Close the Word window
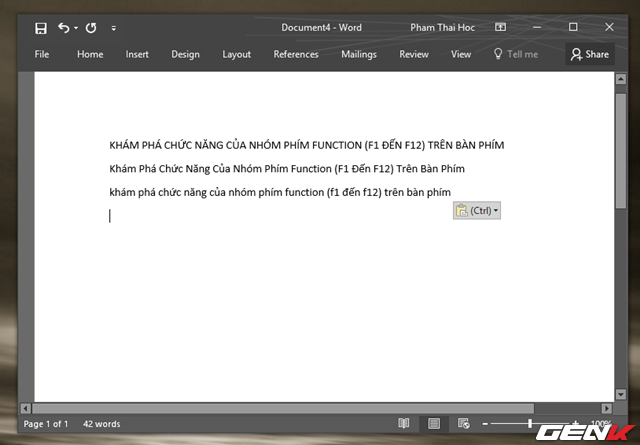This screenshot has height=445, width=640. point(609,27)
